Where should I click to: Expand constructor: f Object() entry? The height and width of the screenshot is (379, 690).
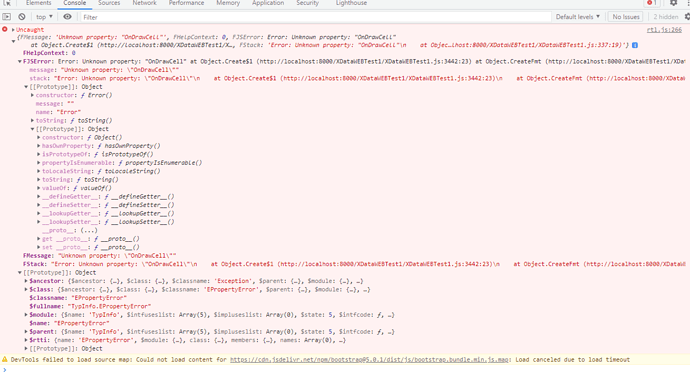point(39,137)
